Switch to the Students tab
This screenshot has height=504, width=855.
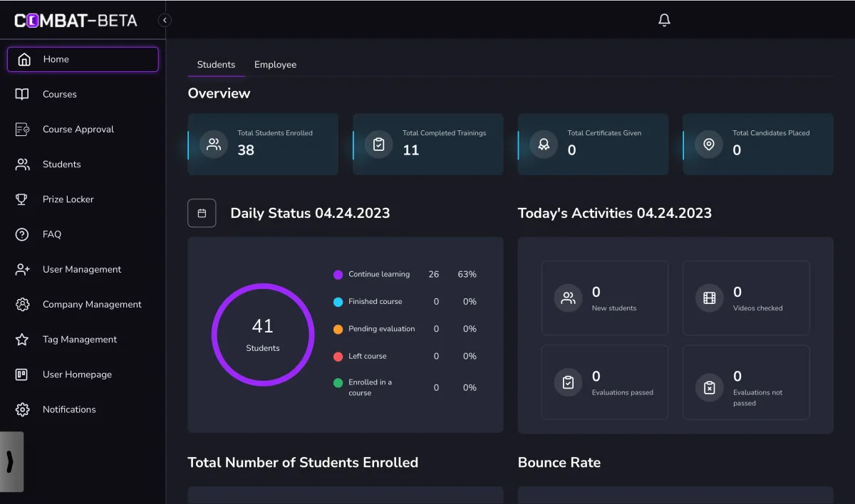tap(216, 64)
